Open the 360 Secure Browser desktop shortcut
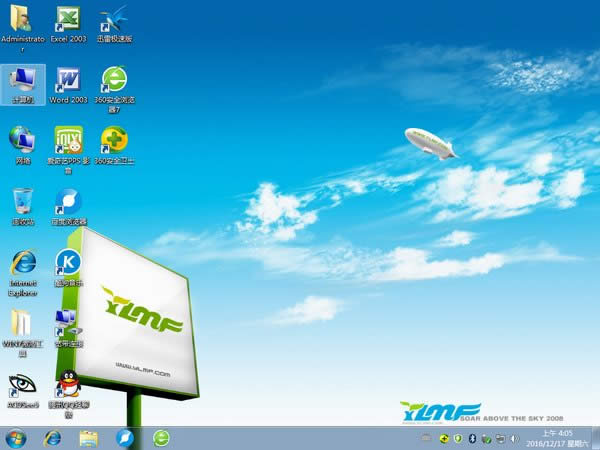 point(114,90)
